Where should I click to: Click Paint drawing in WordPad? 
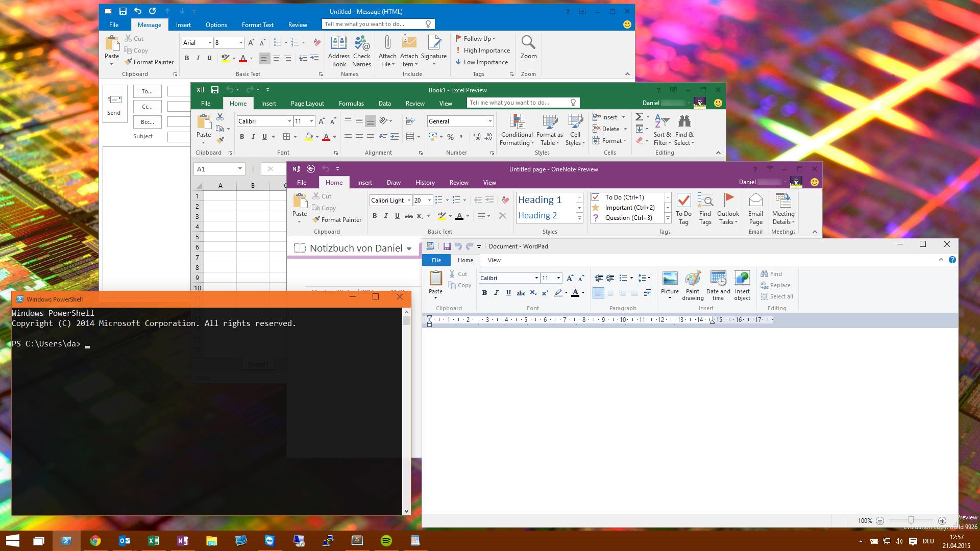click(x=693, y=285)
